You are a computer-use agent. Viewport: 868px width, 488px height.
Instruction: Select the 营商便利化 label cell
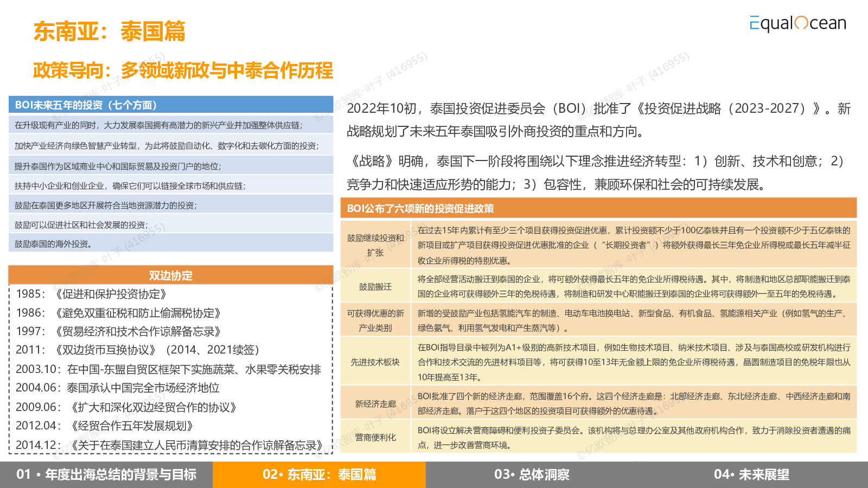[375, 437]
